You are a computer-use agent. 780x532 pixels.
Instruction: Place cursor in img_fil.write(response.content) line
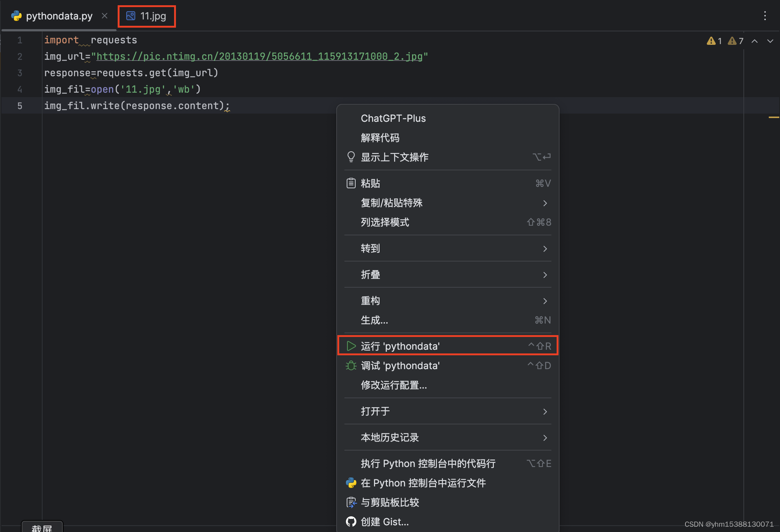coord(137,106)
